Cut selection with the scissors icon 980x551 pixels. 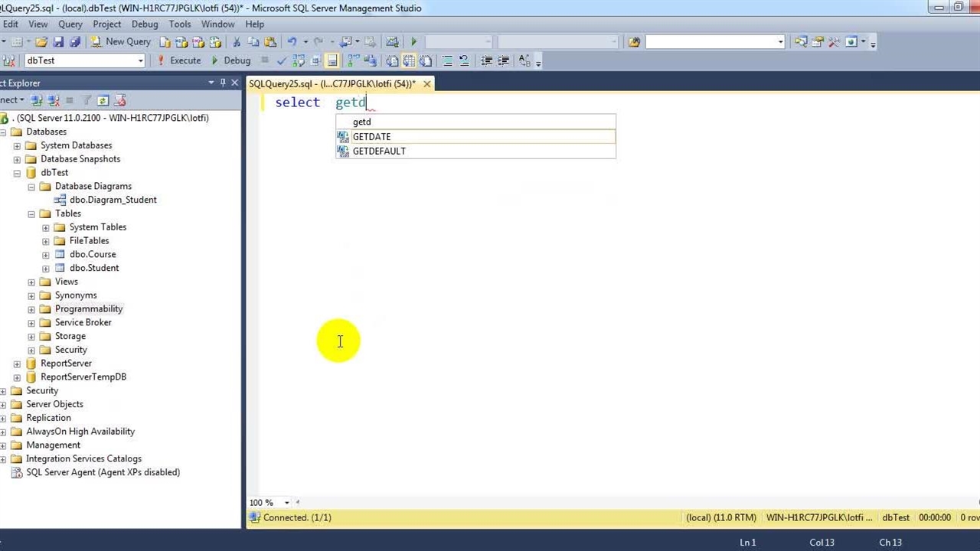pyautogui.click(x=237, y=42)
